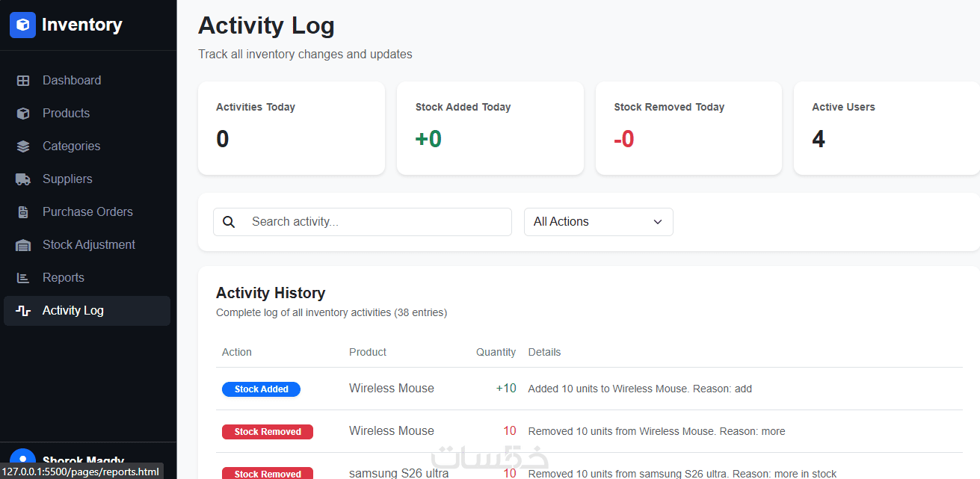The image size is (980, 479).
Task: Click the Inventory cube logo icon
Action: (x=22, y=25)
